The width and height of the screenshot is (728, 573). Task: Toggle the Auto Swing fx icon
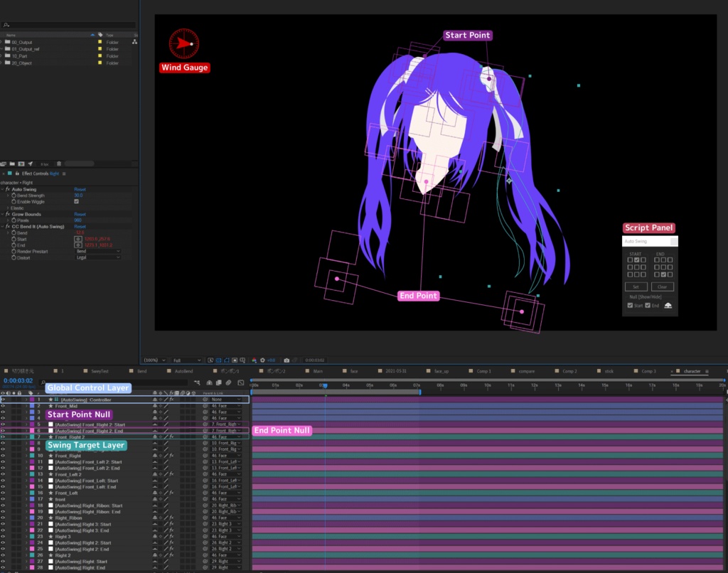[8, 189]
